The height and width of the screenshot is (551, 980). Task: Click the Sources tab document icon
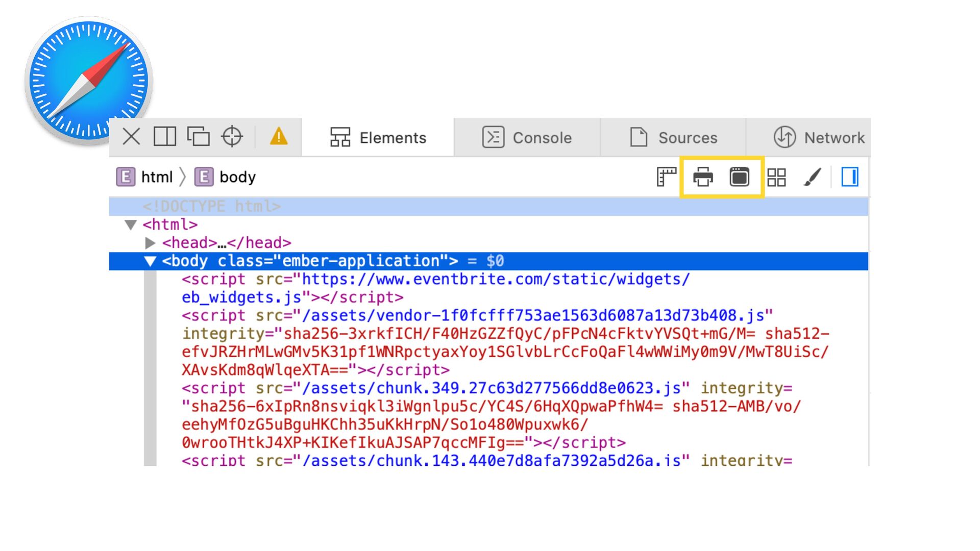point(639,137)
